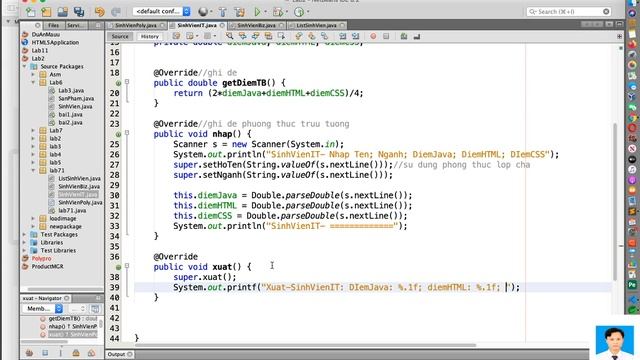Select the Polypro project

[41, 258]
